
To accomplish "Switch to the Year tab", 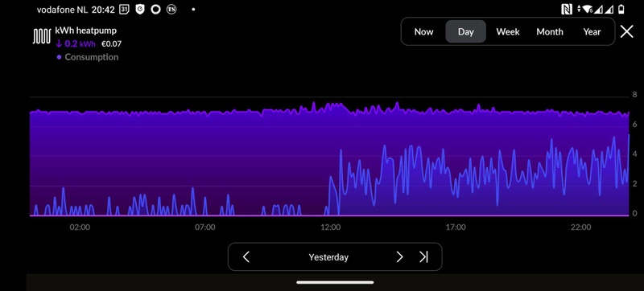I will coord(592,31).
